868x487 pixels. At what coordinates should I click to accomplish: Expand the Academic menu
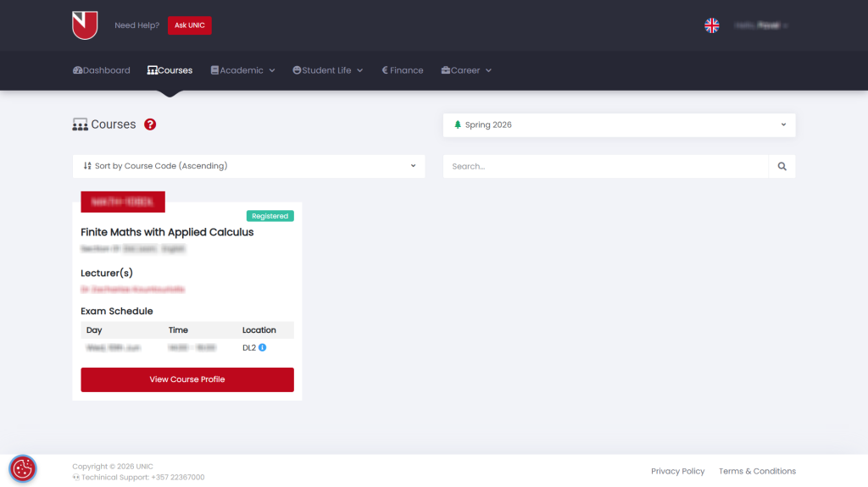[242, 70]
